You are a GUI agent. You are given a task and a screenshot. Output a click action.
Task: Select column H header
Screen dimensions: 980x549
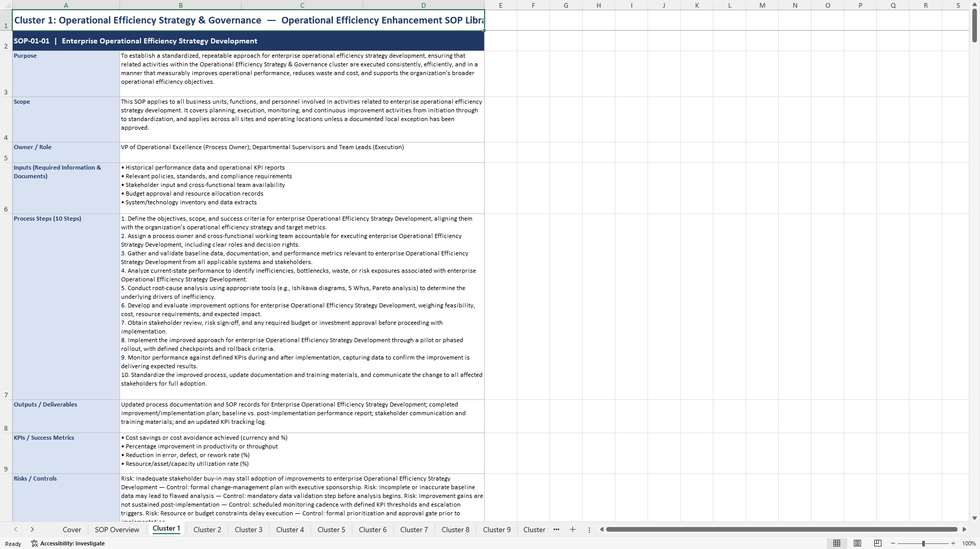coord(599,5)
